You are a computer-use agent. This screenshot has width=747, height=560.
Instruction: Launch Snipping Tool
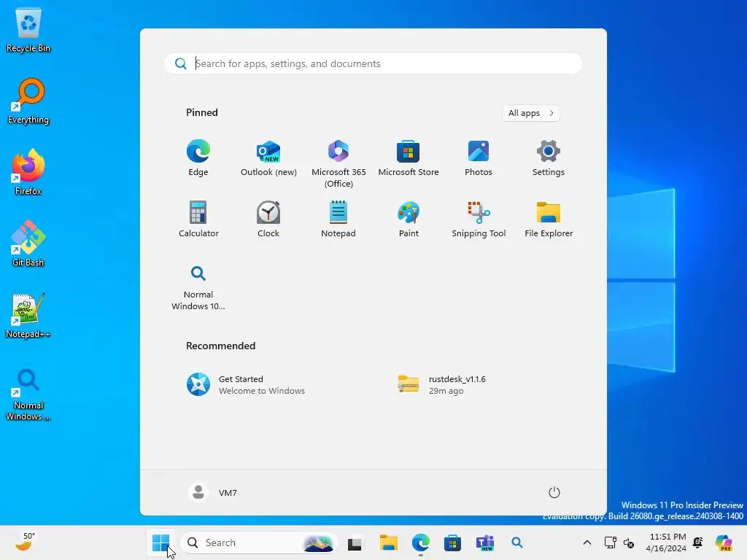pyautogui.click(x=479, y=219)
